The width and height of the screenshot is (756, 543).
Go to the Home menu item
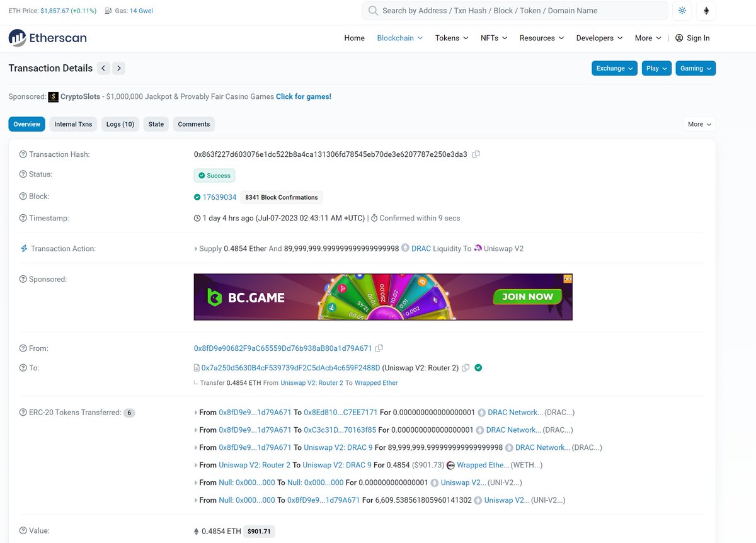[x=354, y=38]
